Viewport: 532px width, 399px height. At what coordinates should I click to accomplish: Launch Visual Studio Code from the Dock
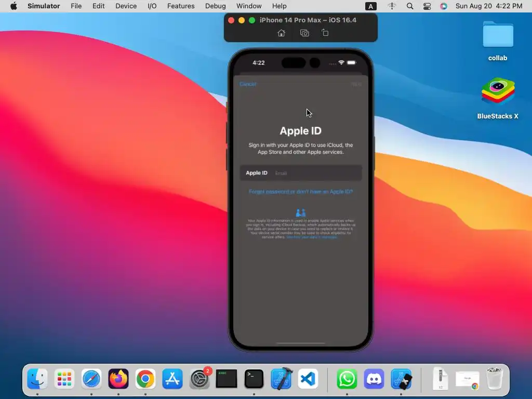308,379
